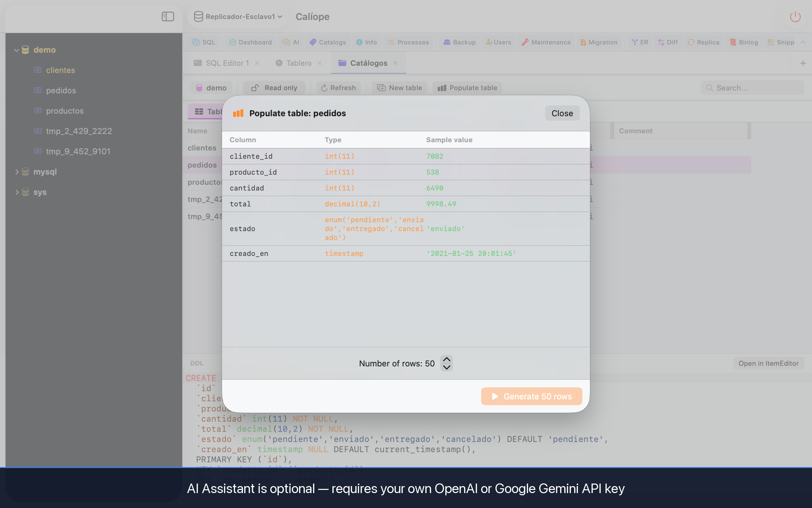Image resolution: width=812 pixels, height=508 pixels.
Task: Toggle the Read only lock
Action: (274, 88)
